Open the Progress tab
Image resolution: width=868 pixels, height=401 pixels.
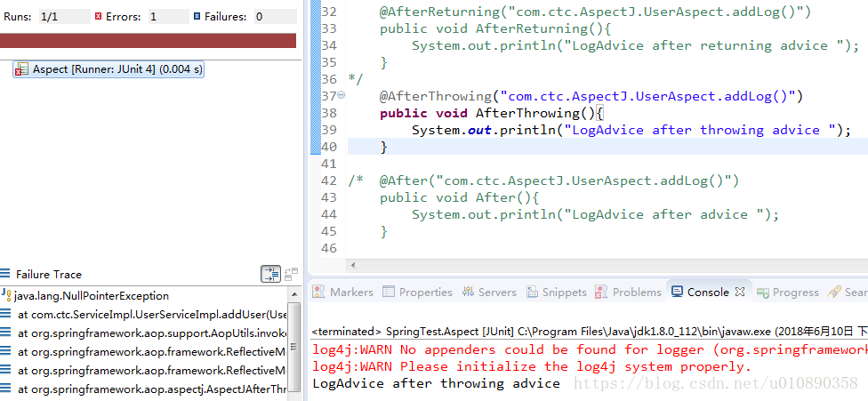pos(788,292)
